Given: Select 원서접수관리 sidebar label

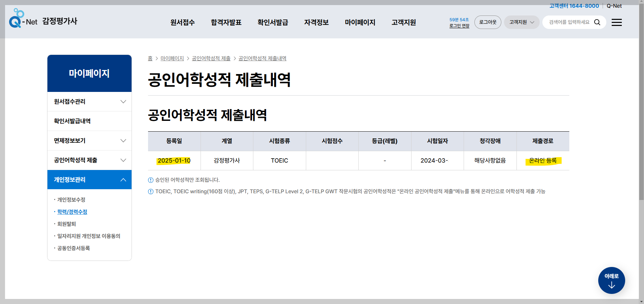Looking at the screenshot, I should click(x=70, y=102).
